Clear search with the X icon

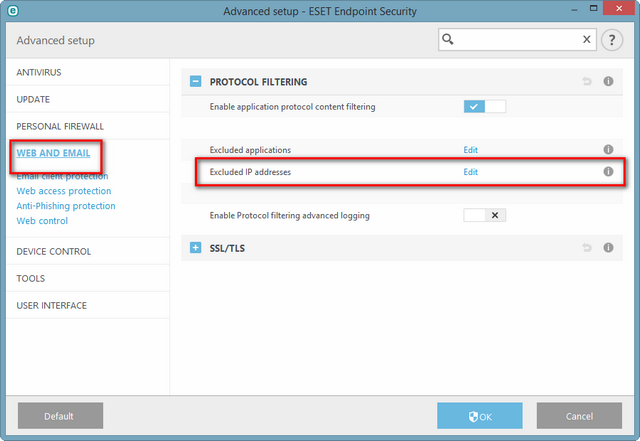[587, 39]
